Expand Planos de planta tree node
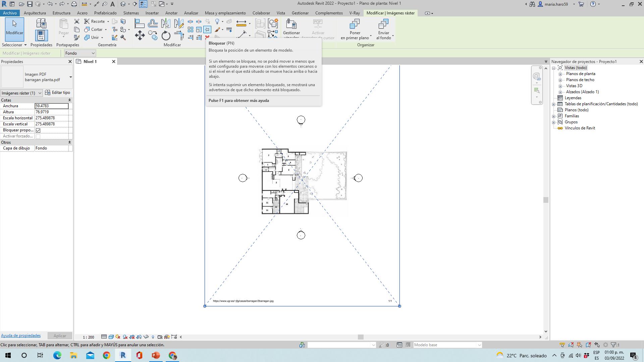 tap(560, 74)
